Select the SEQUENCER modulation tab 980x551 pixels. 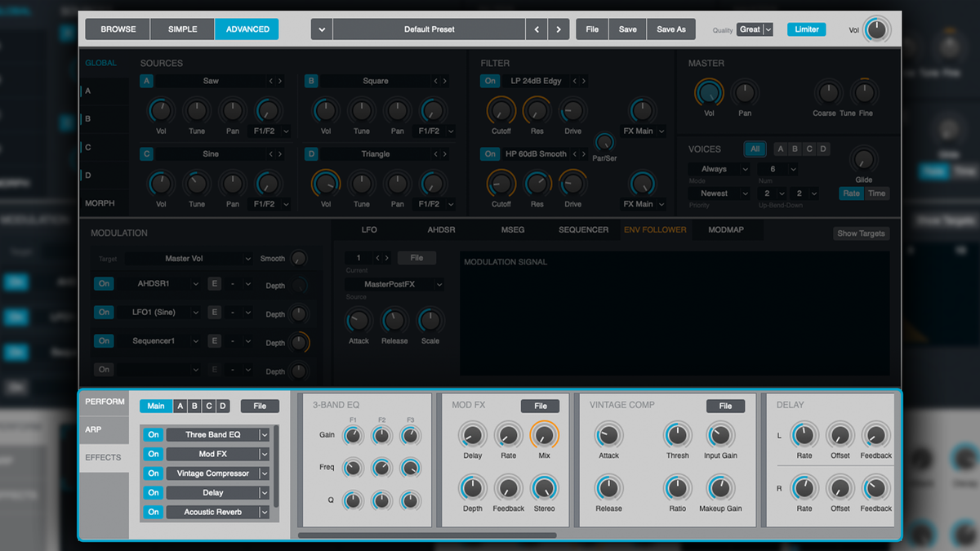pos(582,229)
